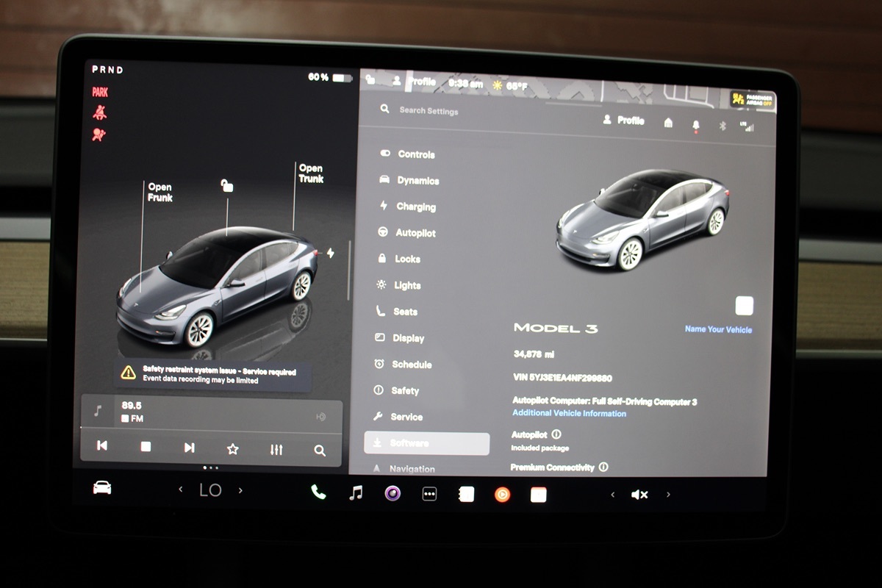Viewport: 882px width, 588px height.
Task: Favorite the station with star icon
Action: point(232,448)
